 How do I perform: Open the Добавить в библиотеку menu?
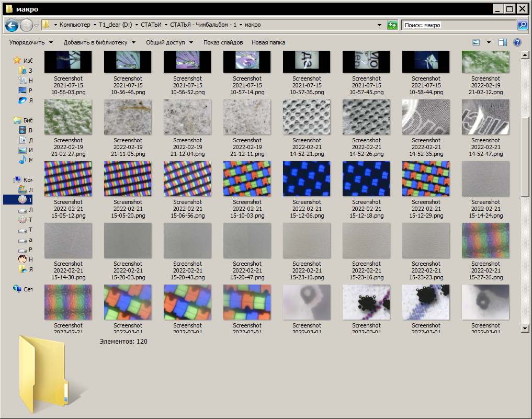pos(99,42)
